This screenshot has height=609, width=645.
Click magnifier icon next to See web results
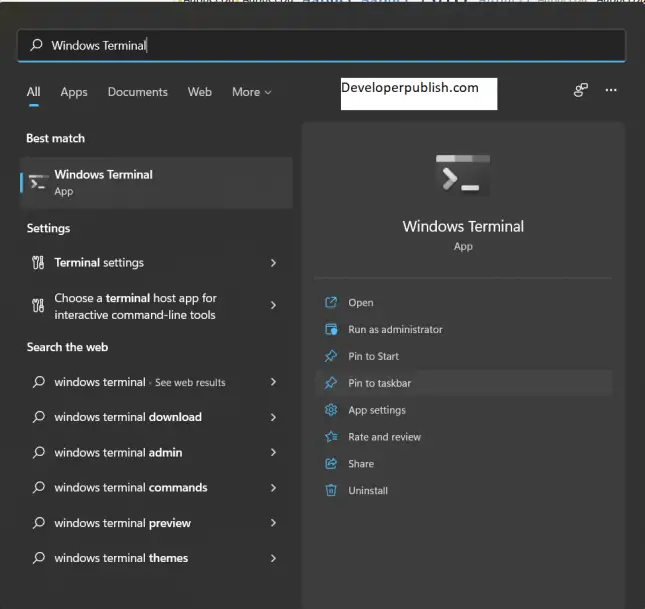point(39,382)
